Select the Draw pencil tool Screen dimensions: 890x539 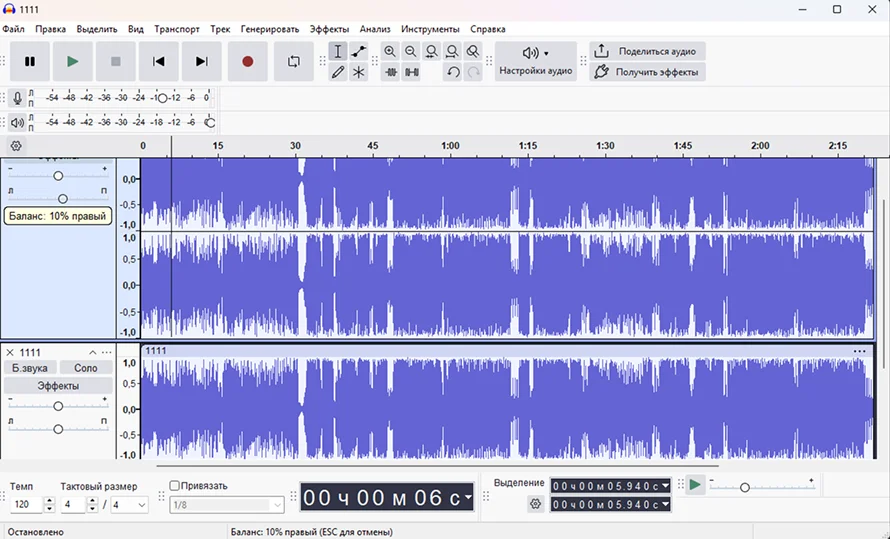coord(338,72)
